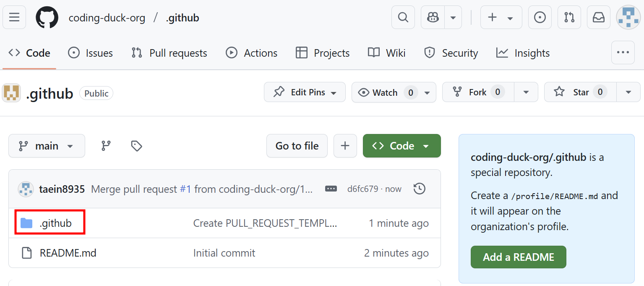Open the search magnifier button
Image resolution: width=644 pixels, height=286 pixels.
pos(403,17)
